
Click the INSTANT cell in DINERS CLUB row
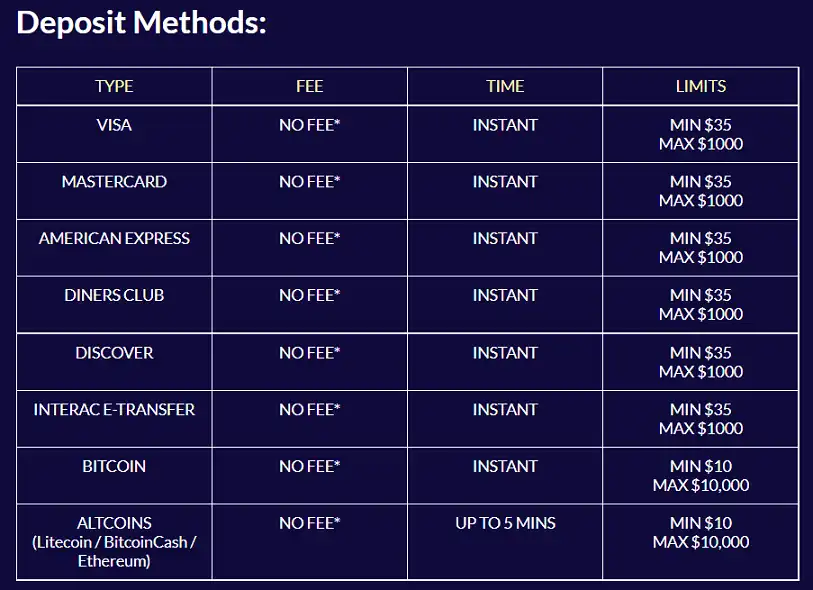point(505,296)
